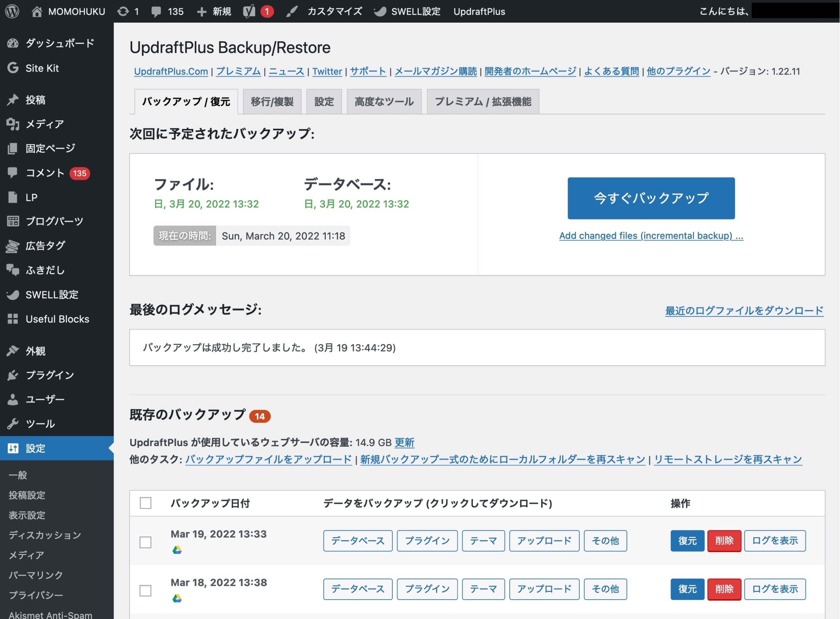Open ダッシュボード icon in sidebar

click(13, 43)
